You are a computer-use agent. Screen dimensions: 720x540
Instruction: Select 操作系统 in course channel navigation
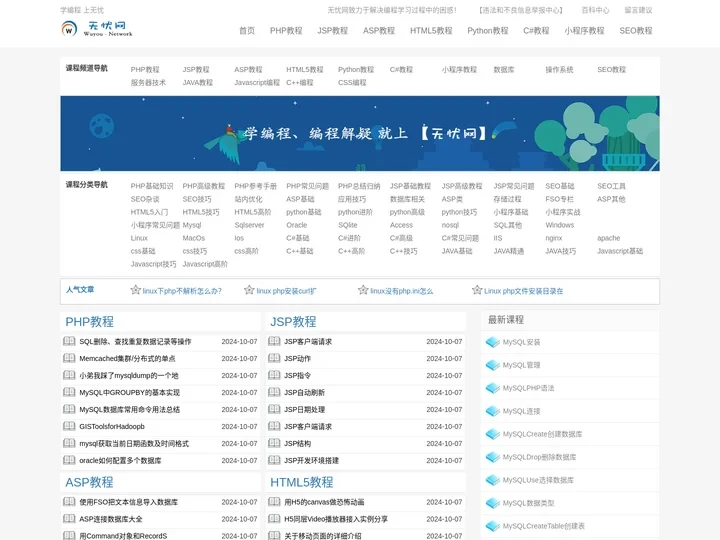click(559, 70)
